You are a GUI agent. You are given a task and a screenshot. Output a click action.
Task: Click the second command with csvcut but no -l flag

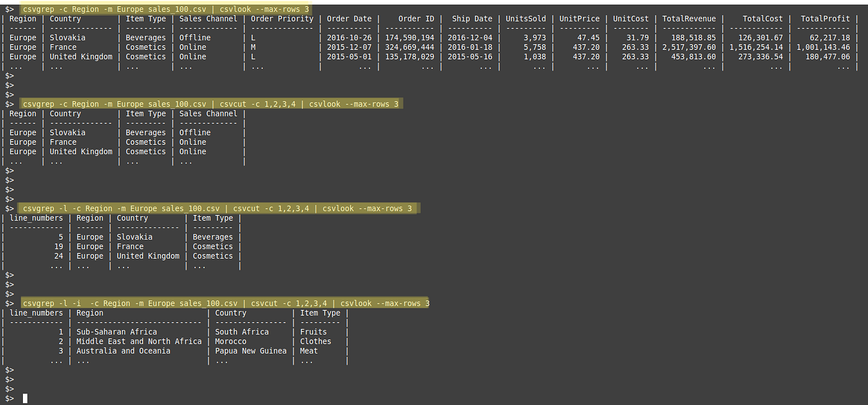[212, 104]
